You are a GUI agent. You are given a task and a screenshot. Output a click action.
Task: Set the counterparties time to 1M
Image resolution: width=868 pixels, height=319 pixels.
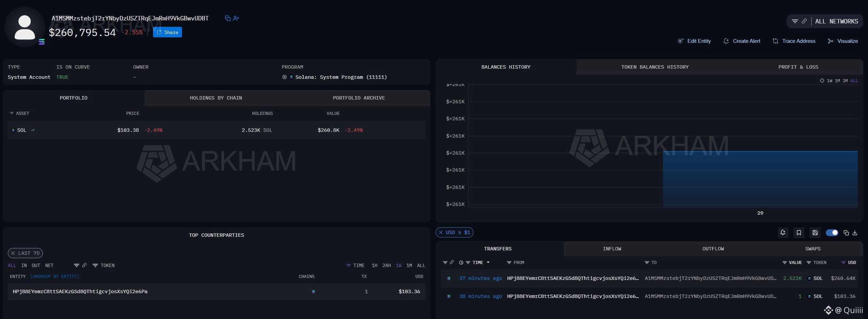[x=409, y=265]
